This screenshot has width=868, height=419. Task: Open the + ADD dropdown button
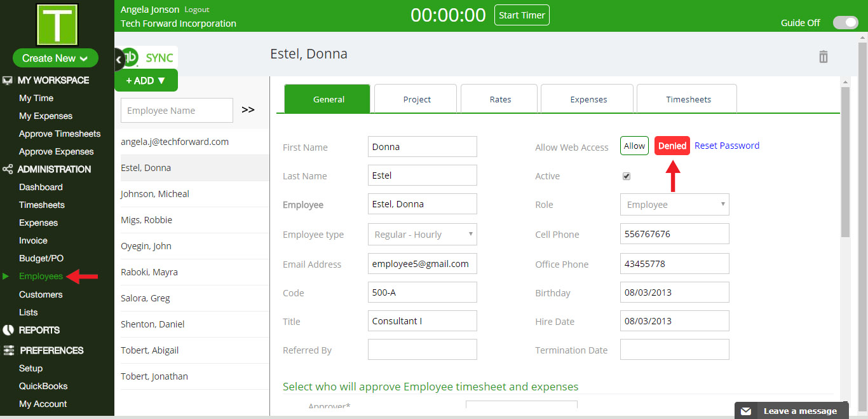tap(146, 81)
